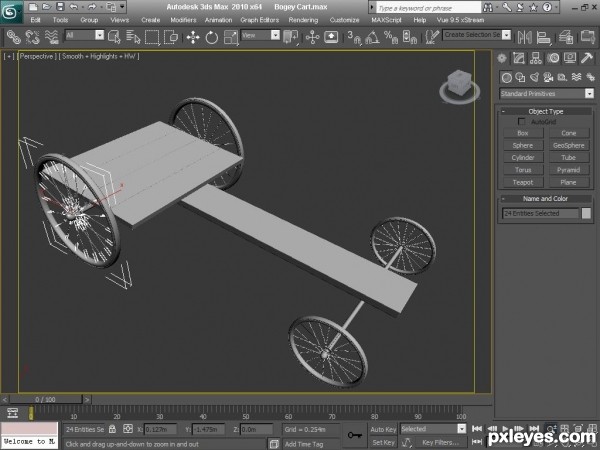Toggle the Selection Lock icon

coord(112,429)
